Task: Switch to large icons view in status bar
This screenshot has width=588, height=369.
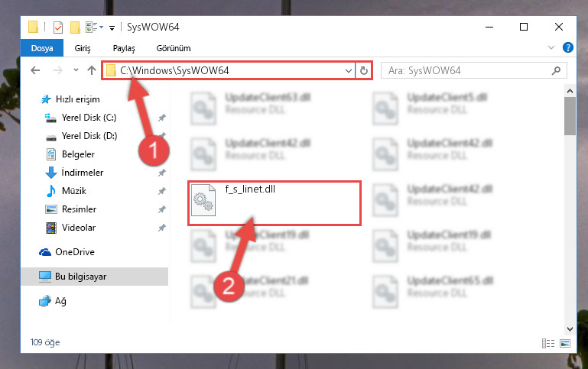Action: pyautogui.click(x=565, y=343)
